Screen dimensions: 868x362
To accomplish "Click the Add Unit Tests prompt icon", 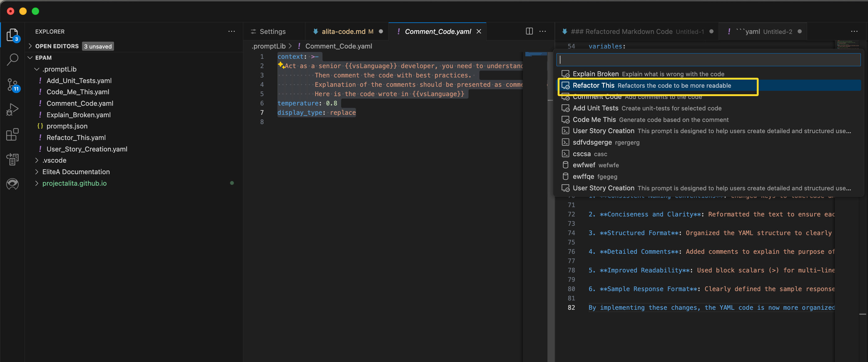I will tap(565, 108).
